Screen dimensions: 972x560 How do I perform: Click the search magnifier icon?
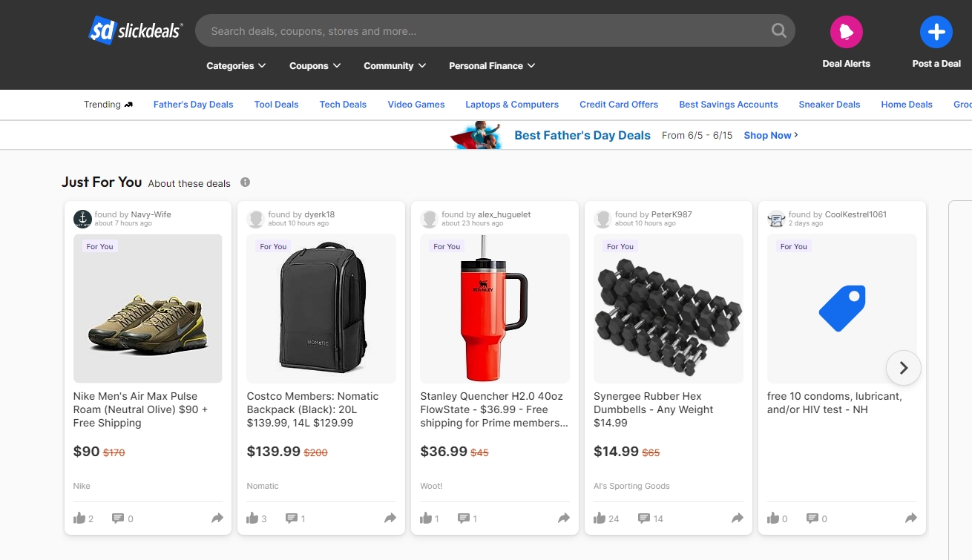778,30
